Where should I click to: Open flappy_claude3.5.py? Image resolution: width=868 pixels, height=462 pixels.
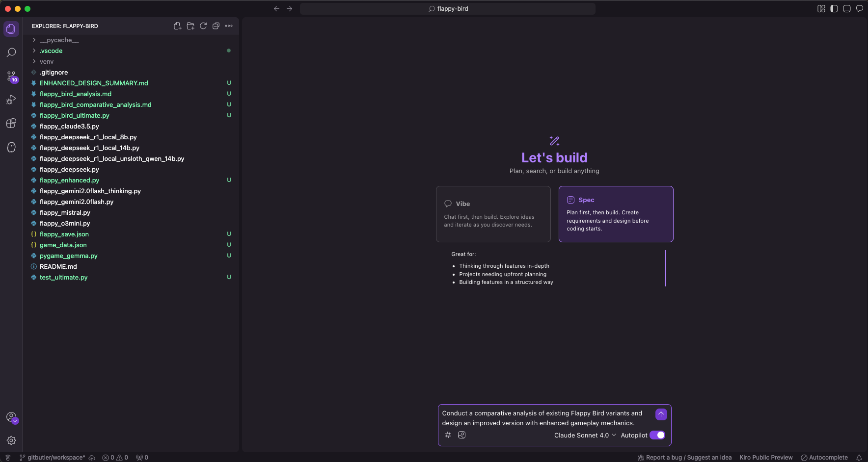[x=131, y=127]
